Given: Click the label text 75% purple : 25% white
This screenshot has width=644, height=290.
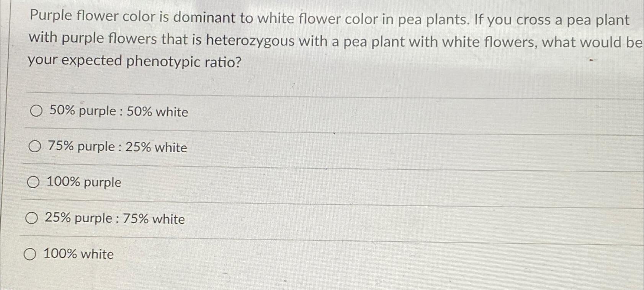Looking at the screenshot, I should coord(117,147).
